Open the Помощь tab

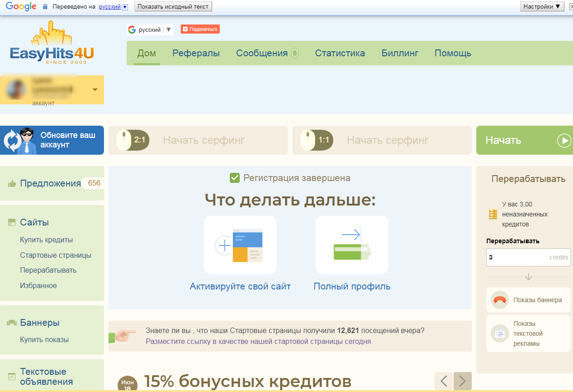point(453,53)
